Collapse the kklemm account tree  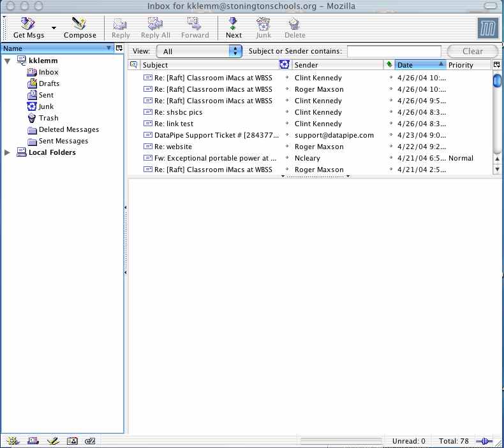(8, 61)
